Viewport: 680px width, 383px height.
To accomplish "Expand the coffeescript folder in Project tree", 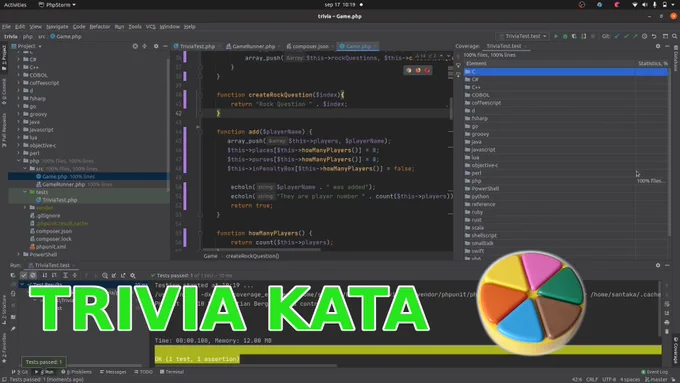I will coord(19,83).
